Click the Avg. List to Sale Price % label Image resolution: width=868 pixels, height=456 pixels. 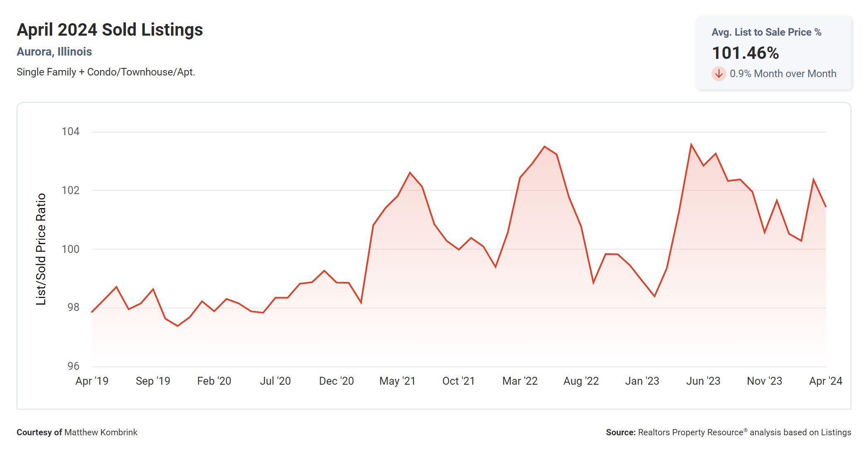pos(766,32)
